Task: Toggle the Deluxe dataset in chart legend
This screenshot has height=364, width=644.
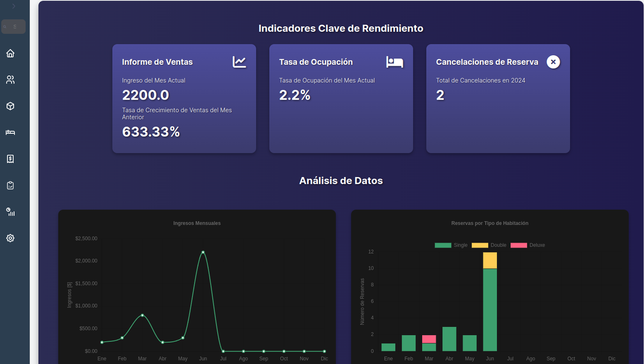Action: click(528, 245)
